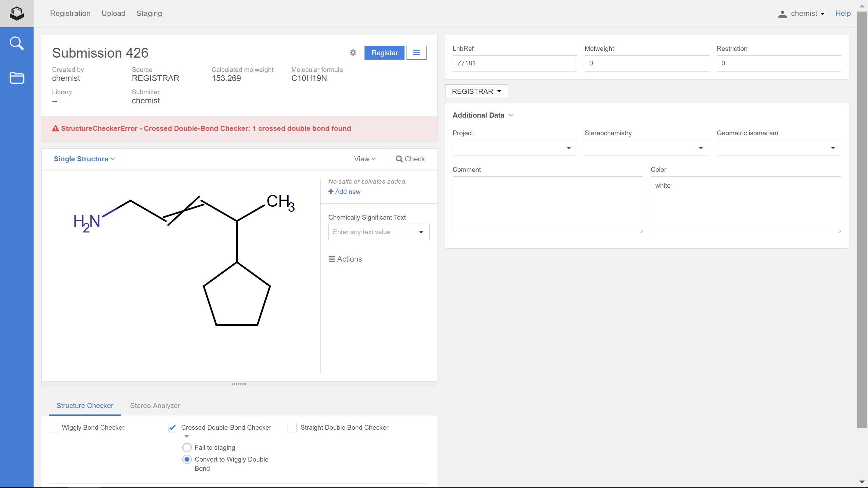Click the plus icon to add a new salt
Viewport: 868px width, 488px height.
(331, 191)
